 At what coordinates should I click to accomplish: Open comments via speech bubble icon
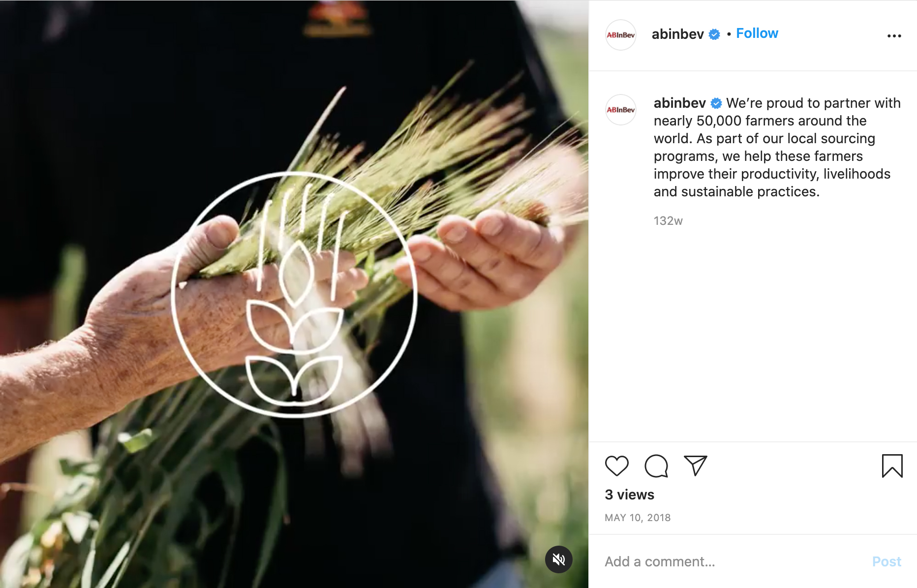tap(656, 465)
